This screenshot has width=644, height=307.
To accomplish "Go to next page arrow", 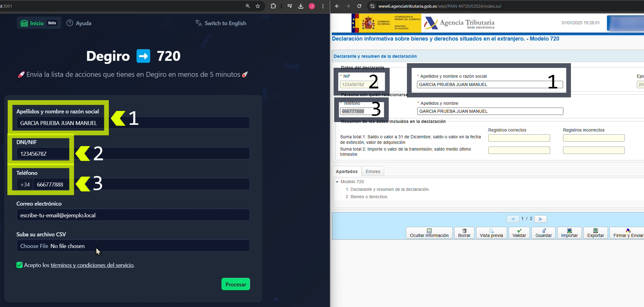I will (540, 219).
